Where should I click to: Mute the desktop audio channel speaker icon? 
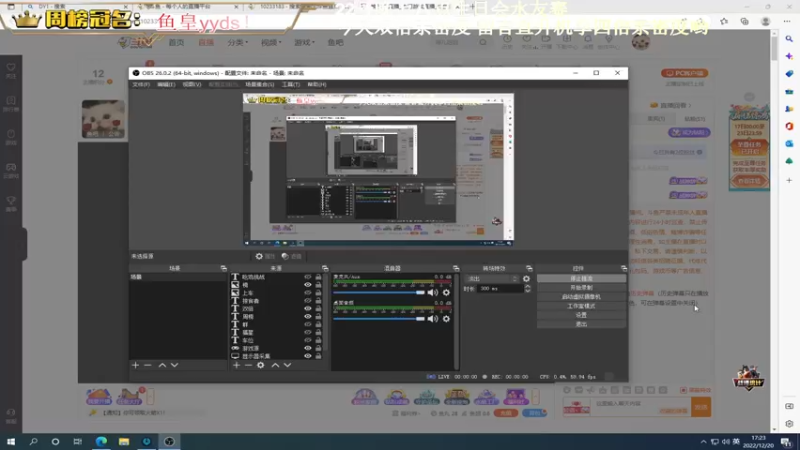433,319
